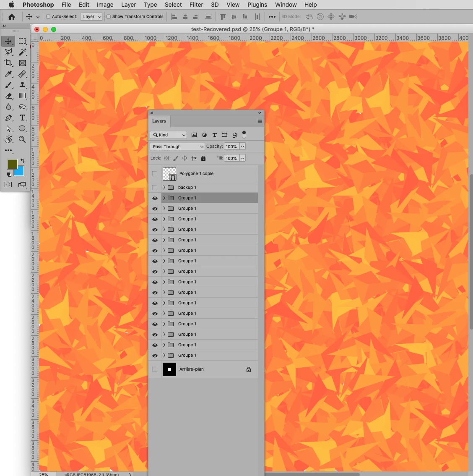Select the Eraser tool

8,96
